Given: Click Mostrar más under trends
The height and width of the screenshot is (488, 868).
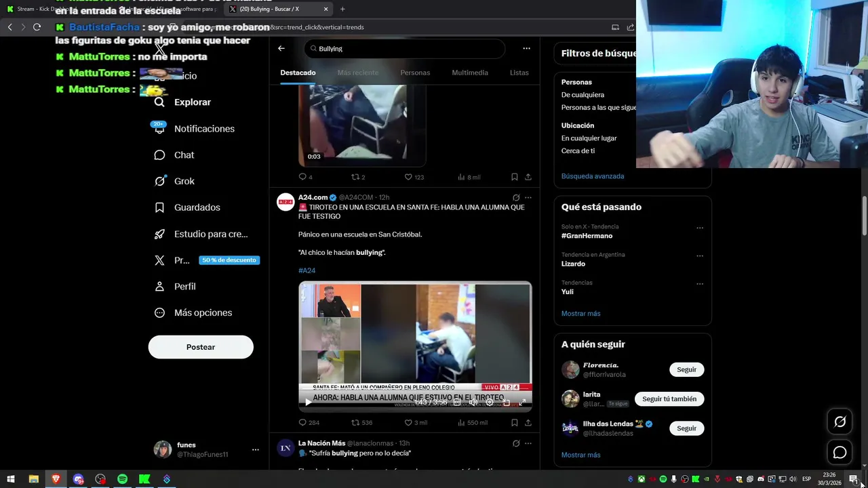Looking at the screenshot, I should tap(580, 314).
